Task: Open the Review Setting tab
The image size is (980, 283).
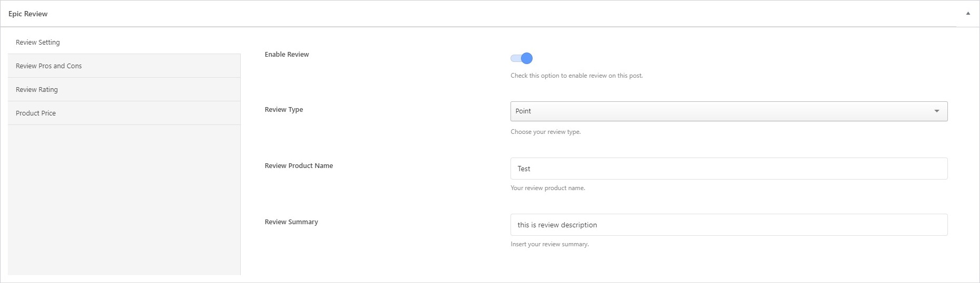Action: [x=38, y=42]
